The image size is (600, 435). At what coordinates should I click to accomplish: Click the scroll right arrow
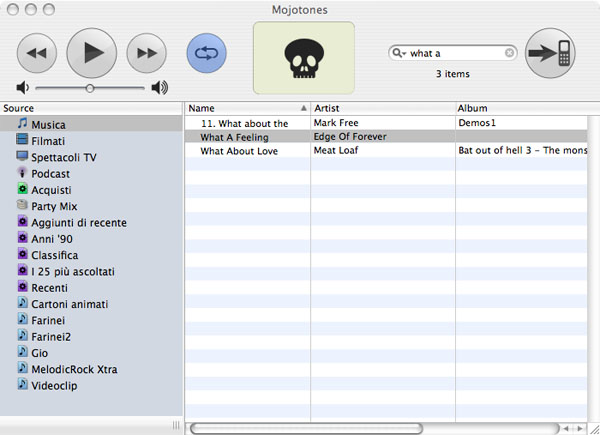point(580,428)
